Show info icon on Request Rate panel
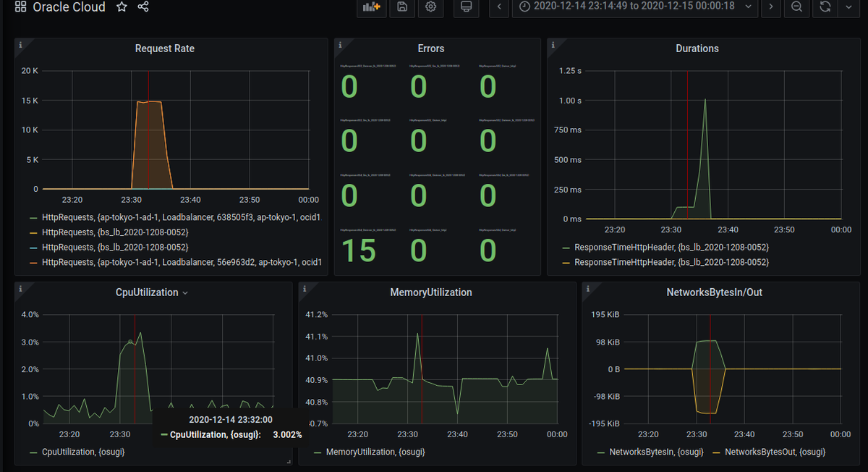The image size is (868, 472). [x=20, y=45]
